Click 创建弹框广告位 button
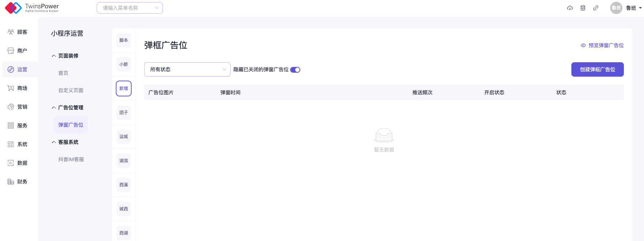The height and width of the screenshot is (241, 644). tap(597, 69)
